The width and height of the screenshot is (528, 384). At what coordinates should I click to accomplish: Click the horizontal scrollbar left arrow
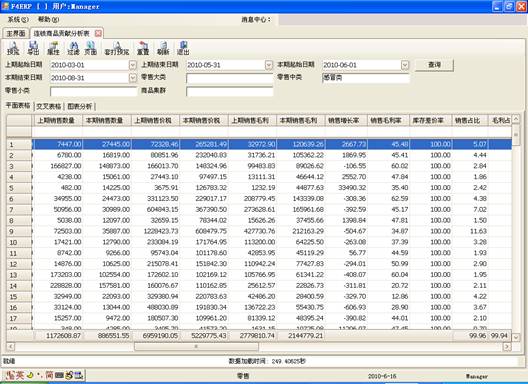10,346
